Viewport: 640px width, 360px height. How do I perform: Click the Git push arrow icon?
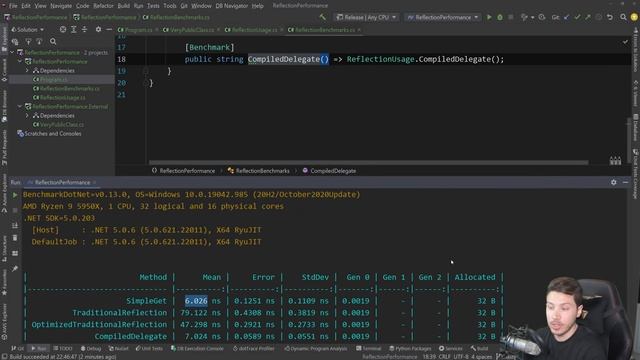click(588, 17)
